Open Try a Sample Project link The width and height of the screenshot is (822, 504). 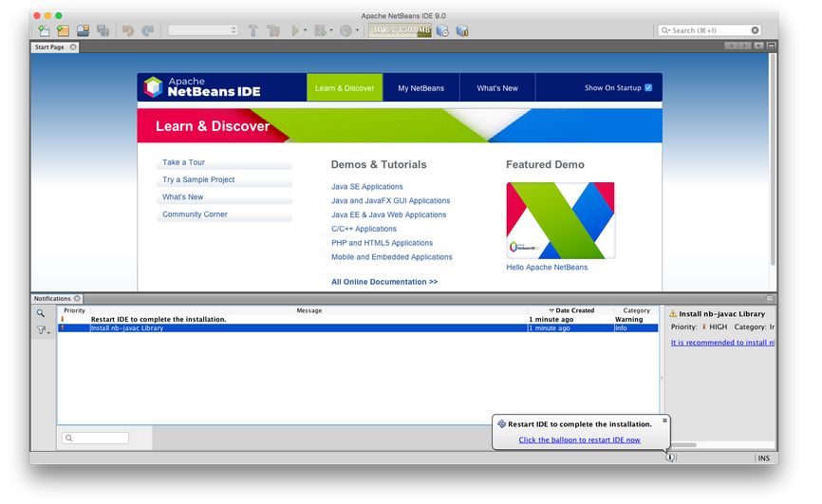pos(198,179)
